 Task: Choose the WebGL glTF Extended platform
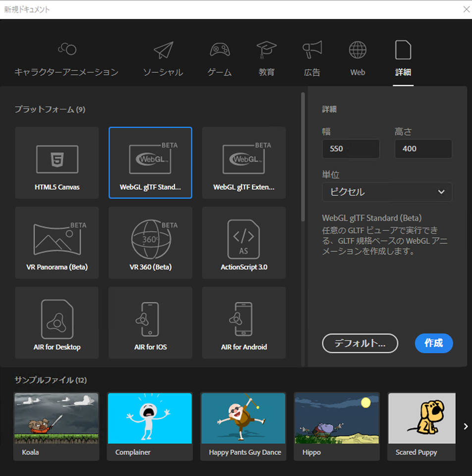[243, 162]
